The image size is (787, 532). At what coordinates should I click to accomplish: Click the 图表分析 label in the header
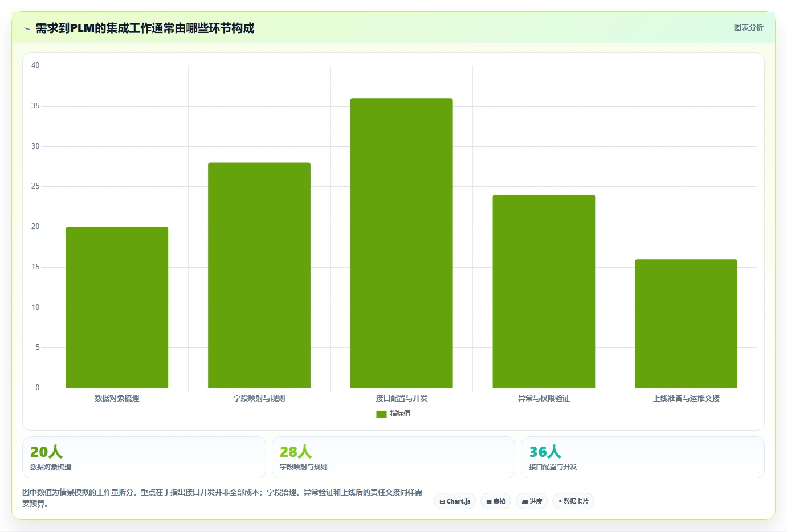click(x=748, y=27)
